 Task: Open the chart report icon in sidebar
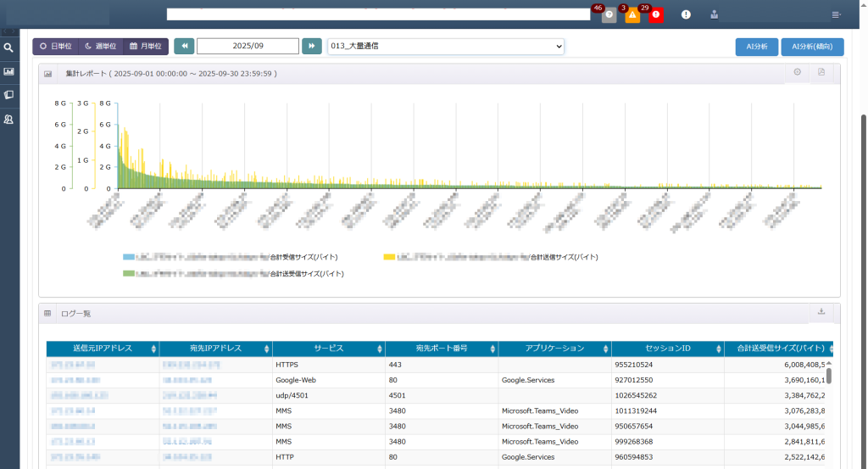8,72
